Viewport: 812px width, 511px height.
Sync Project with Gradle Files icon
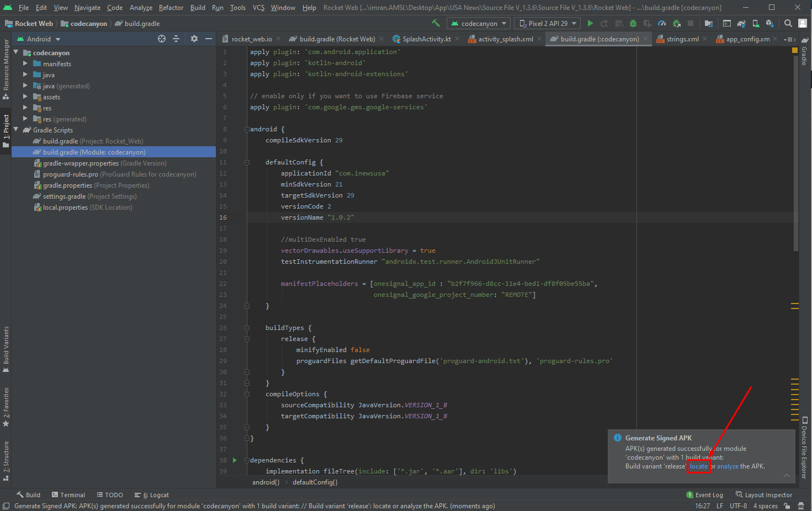741,23
